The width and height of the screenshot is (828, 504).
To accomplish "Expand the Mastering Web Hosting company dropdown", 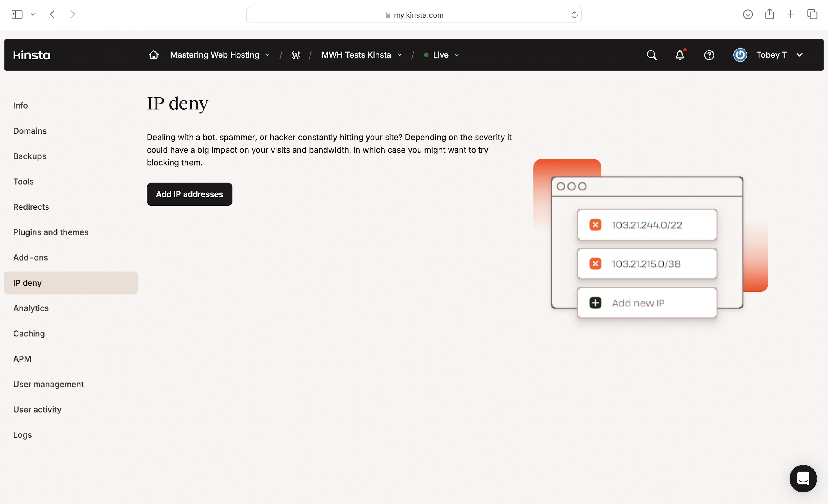I will (x=220, y=55).
